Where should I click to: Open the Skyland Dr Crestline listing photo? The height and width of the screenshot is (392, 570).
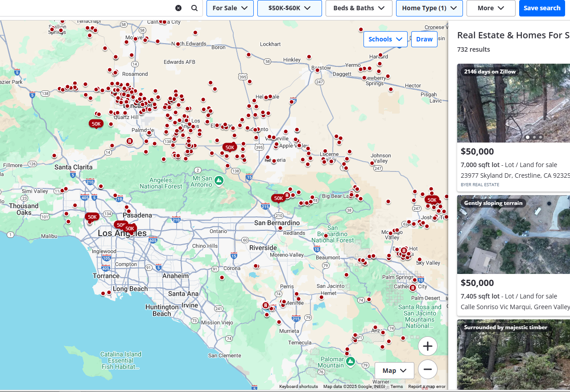[x=513, y=103]
